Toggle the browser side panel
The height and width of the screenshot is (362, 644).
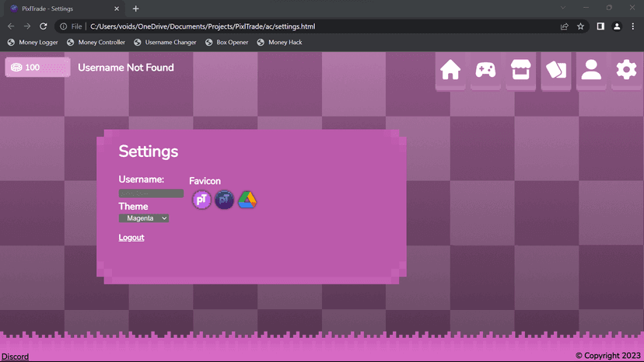(x=600, y=26)
